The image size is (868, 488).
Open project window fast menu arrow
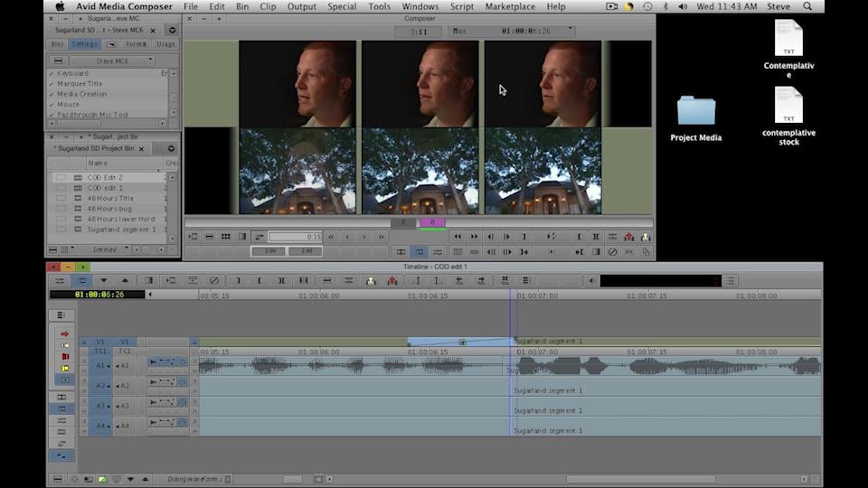pyautogui.click(x=172, y=30)
